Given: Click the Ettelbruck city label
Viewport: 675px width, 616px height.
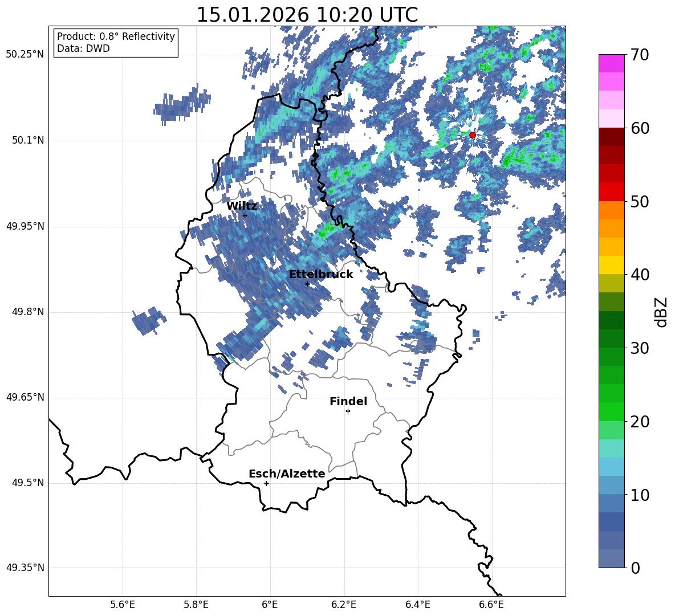Looking at the screenshot, I should tap(321, 275).
